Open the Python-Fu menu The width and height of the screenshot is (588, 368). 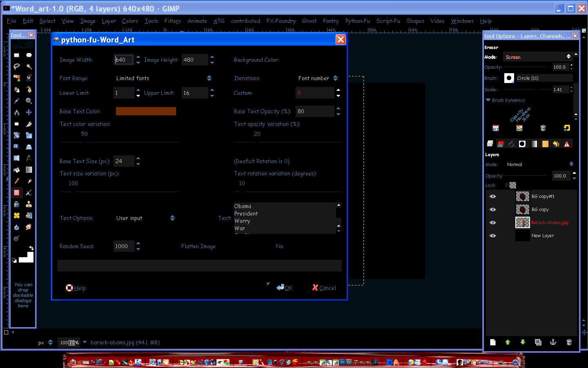[358, 21]
